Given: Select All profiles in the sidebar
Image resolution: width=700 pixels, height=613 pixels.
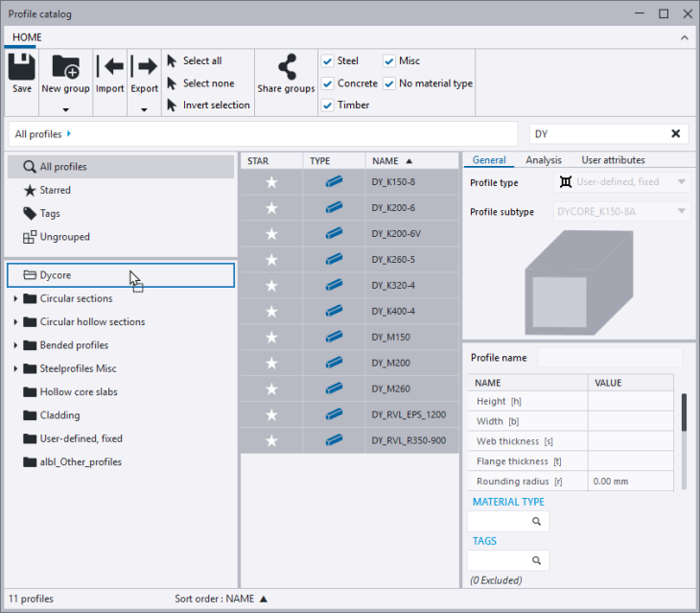Looking at the screenshot, I should pos(121,167).
